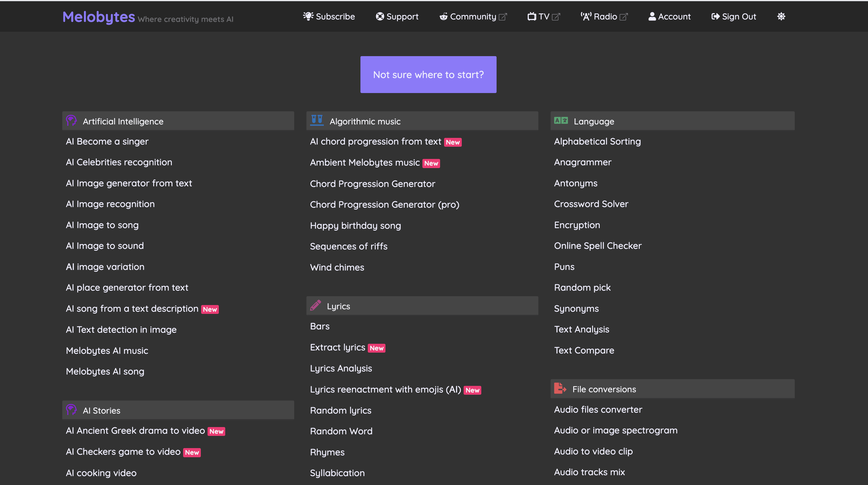Viewport: 868px width, 485px height.
Task: Click the File conversions section header text
Action: [604, 389]
